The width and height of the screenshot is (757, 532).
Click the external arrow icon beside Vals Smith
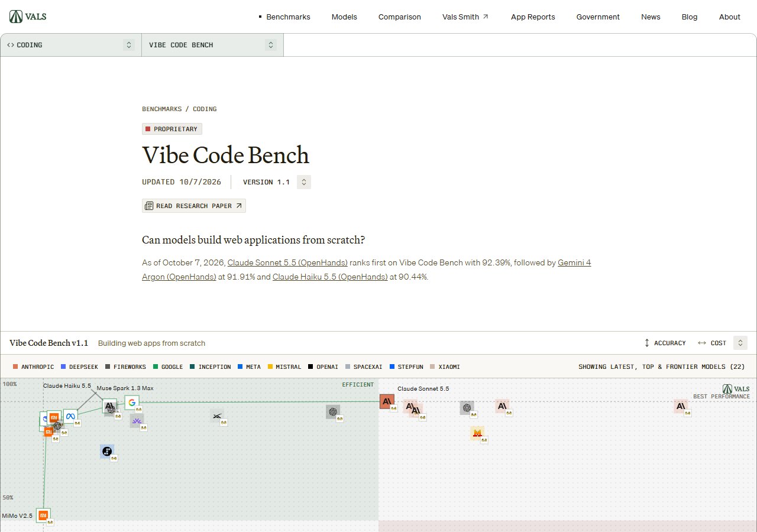[x=486, y=17]
